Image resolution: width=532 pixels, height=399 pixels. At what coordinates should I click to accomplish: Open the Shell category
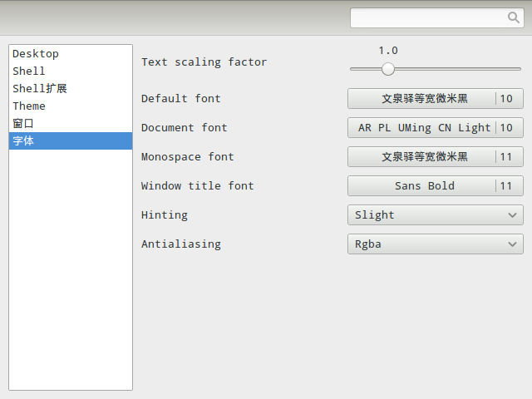(x=29, y=71)
